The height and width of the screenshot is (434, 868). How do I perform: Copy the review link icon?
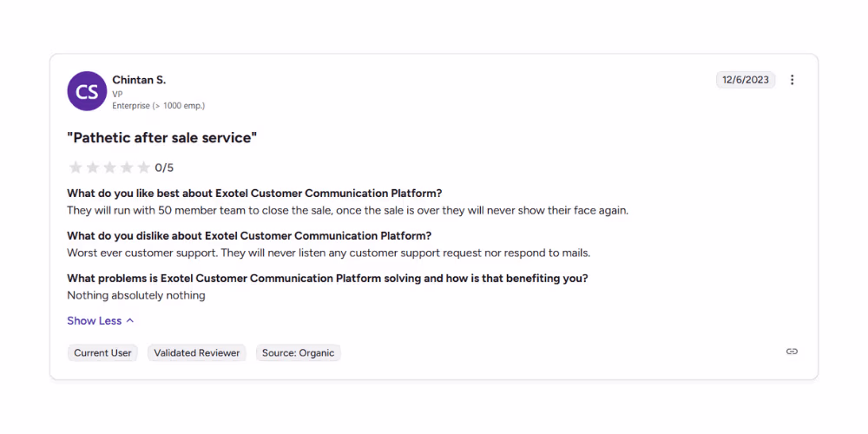click(x=792, y=352)
